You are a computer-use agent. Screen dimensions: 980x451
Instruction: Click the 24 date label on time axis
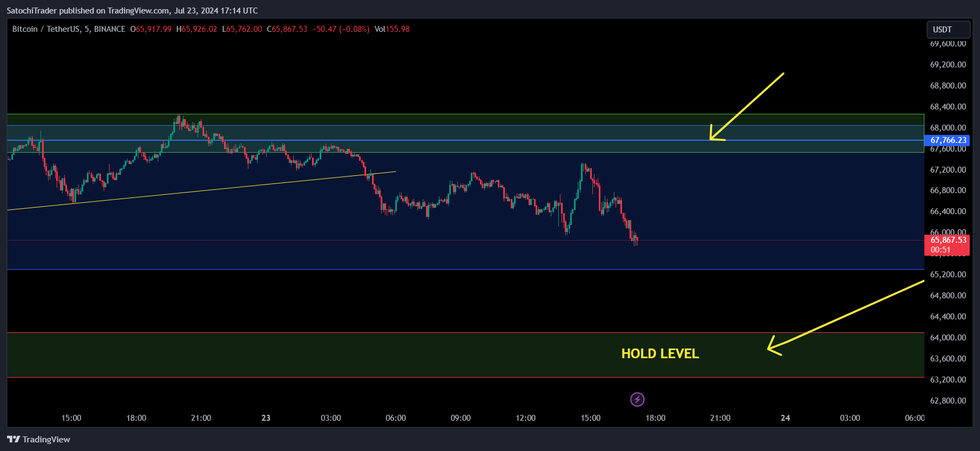(785, 418)
